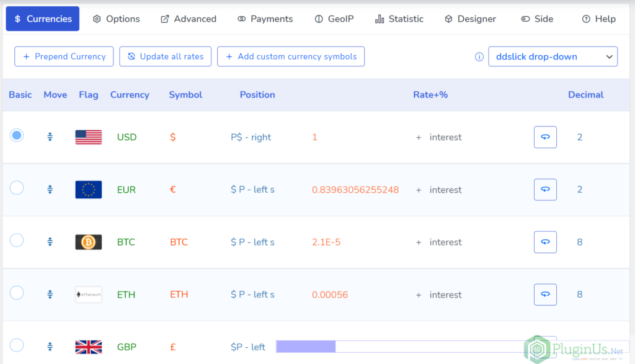This screenshot has height=364, width=635.
Task: Click the rate refresh icon for BTC row
Action: pos(545,242)
